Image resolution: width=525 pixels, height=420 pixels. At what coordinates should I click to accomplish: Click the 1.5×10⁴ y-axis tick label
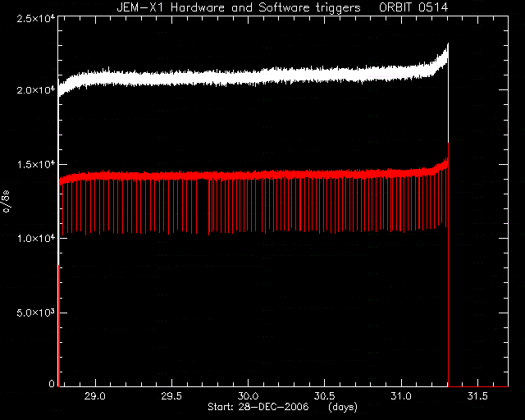[36, 164]
